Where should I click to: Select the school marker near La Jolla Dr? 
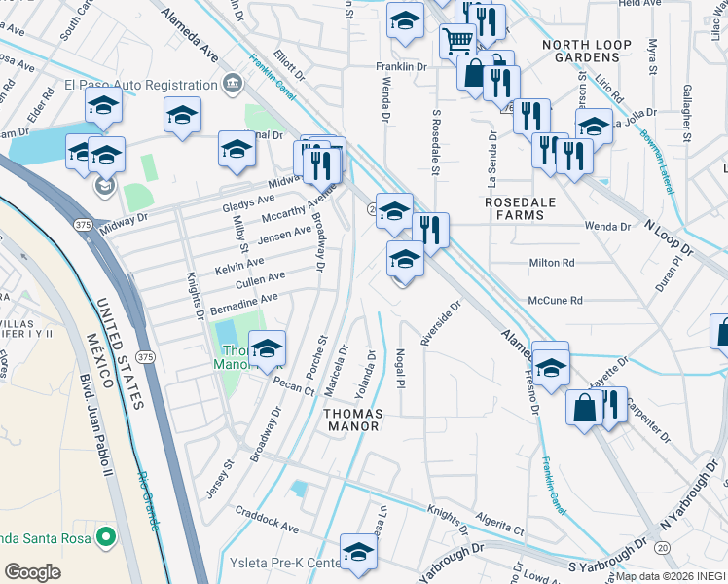click(594, 127)
